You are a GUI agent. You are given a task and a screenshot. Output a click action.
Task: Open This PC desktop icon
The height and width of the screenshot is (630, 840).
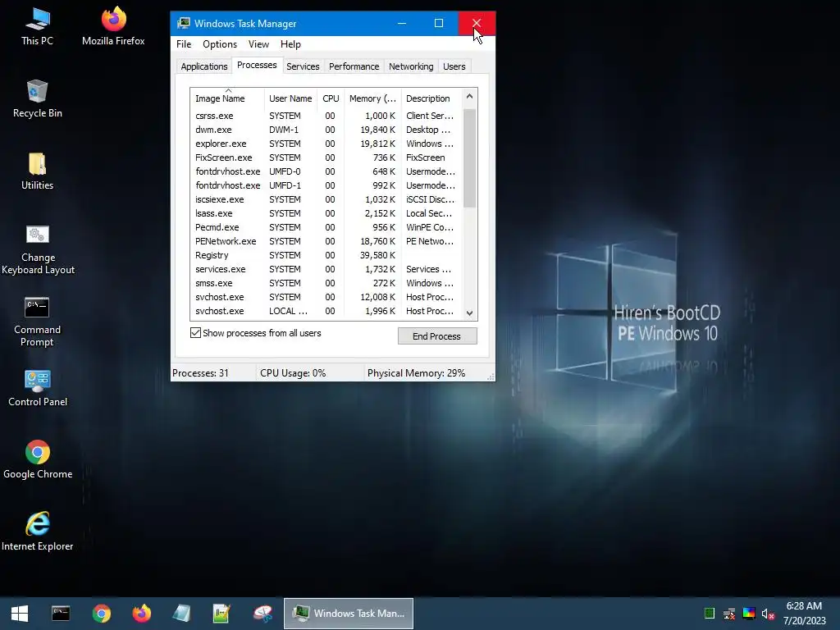coord(37,27)
